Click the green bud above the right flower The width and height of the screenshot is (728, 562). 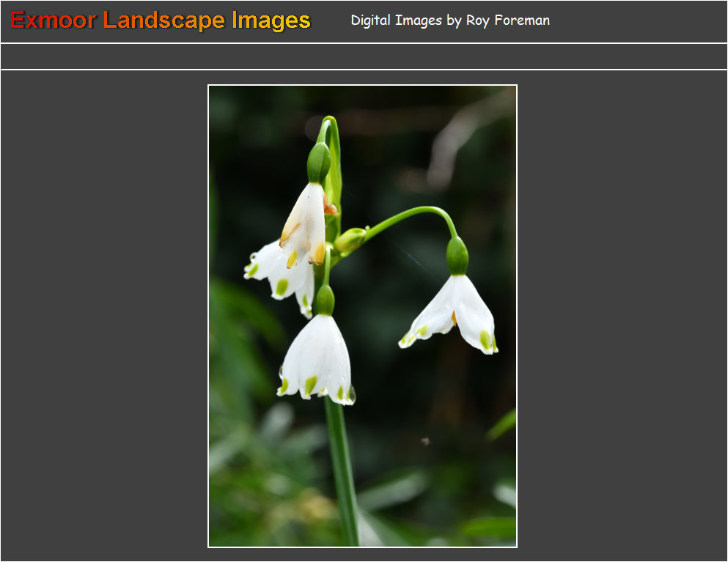[x=457, y=256]
